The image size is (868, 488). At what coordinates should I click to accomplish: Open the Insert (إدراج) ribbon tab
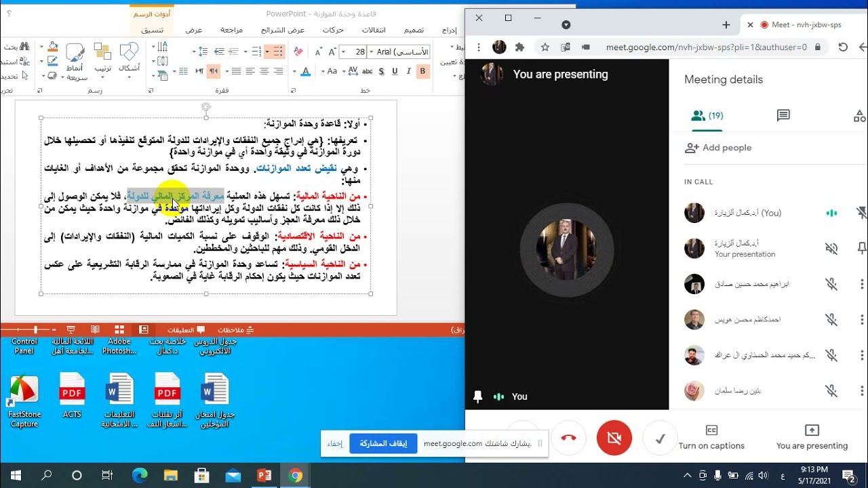(449, 30)
